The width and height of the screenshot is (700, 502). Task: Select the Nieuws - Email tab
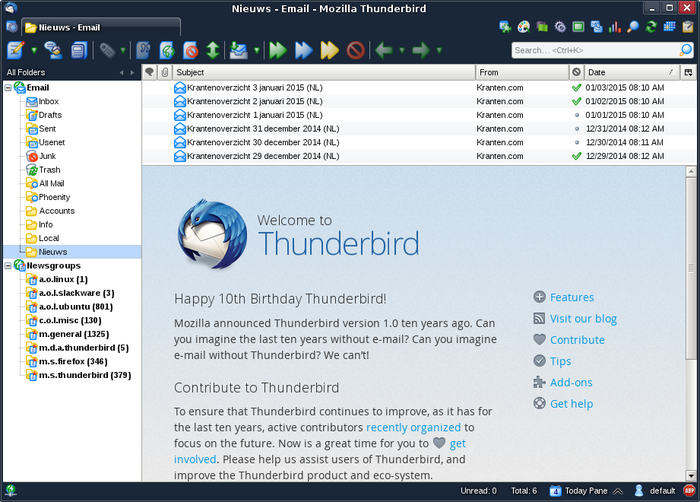pyautogui.click(x=101, y=27)
